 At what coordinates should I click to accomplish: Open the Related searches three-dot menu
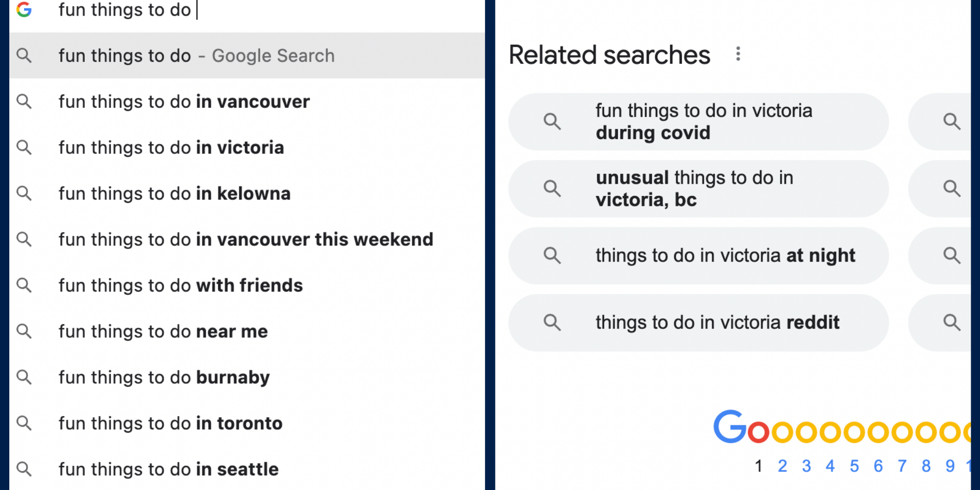[x=738, y=55]
